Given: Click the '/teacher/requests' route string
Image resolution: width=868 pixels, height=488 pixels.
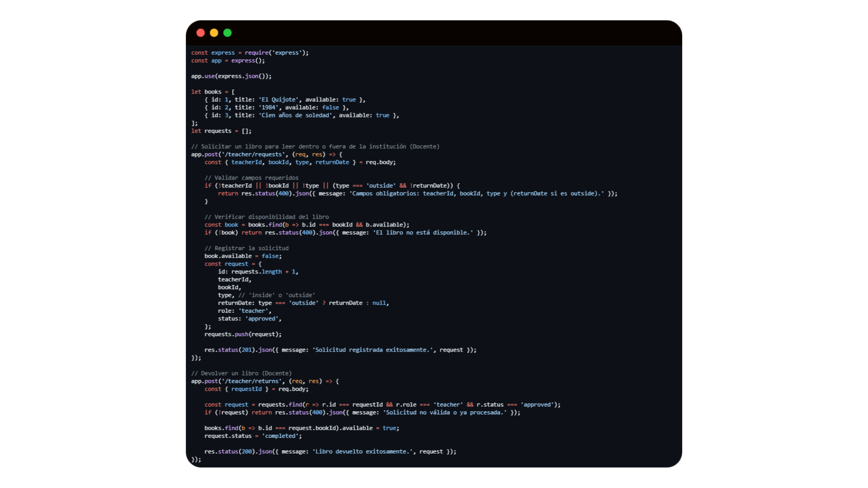Looking at the screenshot, I should click(x=253, y=155).
